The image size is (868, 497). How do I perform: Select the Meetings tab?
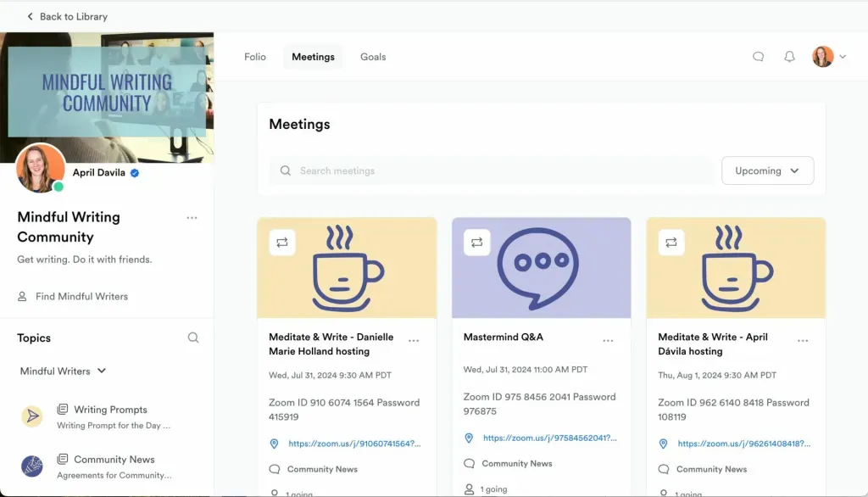314,57
